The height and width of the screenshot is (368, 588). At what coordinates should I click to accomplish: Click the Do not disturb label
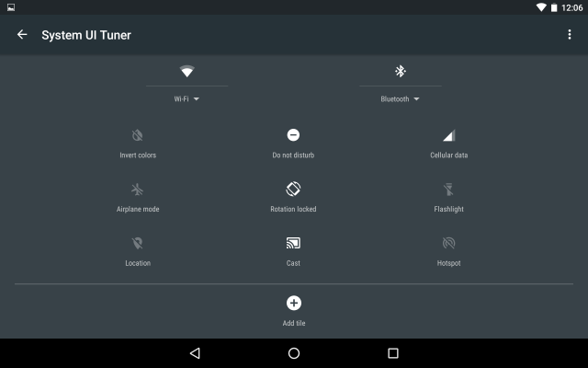click(293, 155)
